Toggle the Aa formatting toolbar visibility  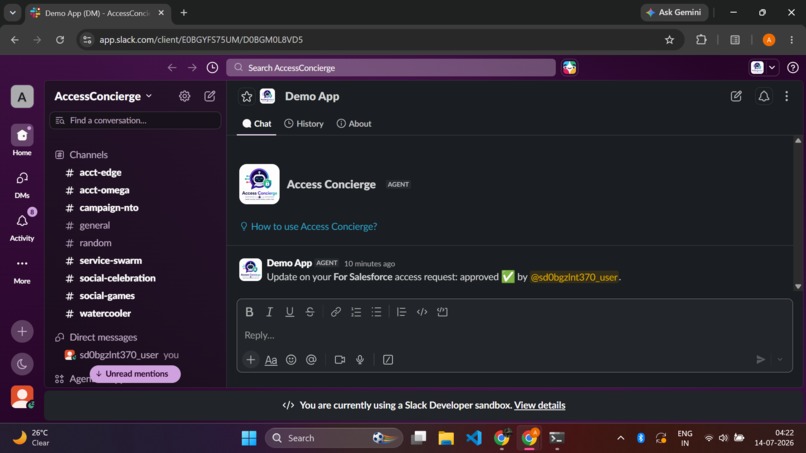tap(271, 360)
